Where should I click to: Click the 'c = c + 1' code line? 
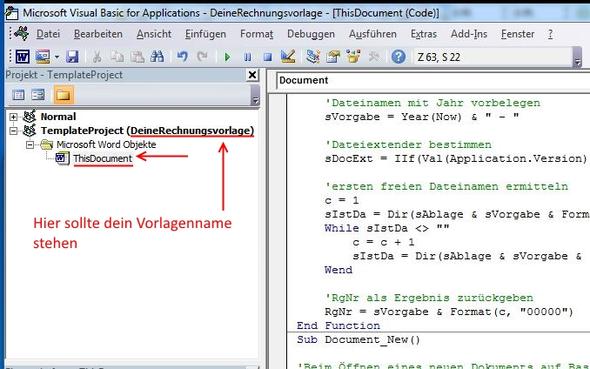point(383,242)
